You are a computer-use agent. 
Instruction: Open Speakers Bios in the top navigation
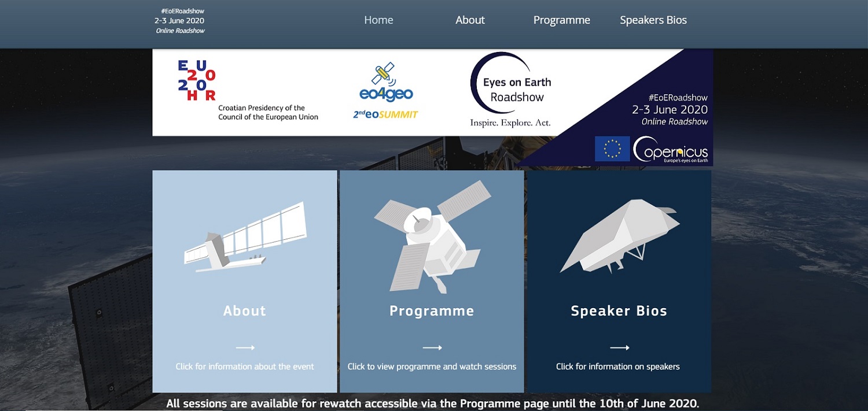tap(653, 20)
